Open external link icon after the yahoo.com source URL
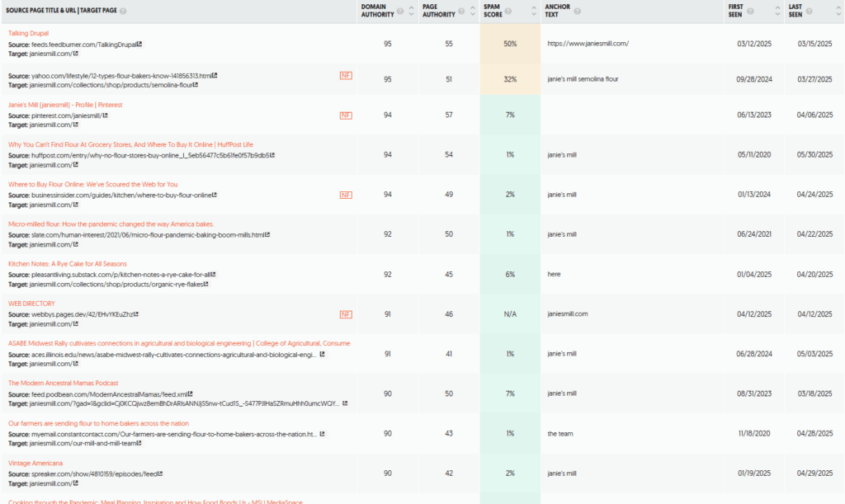Viewport: 845px width, 504px height. point(215,75)
